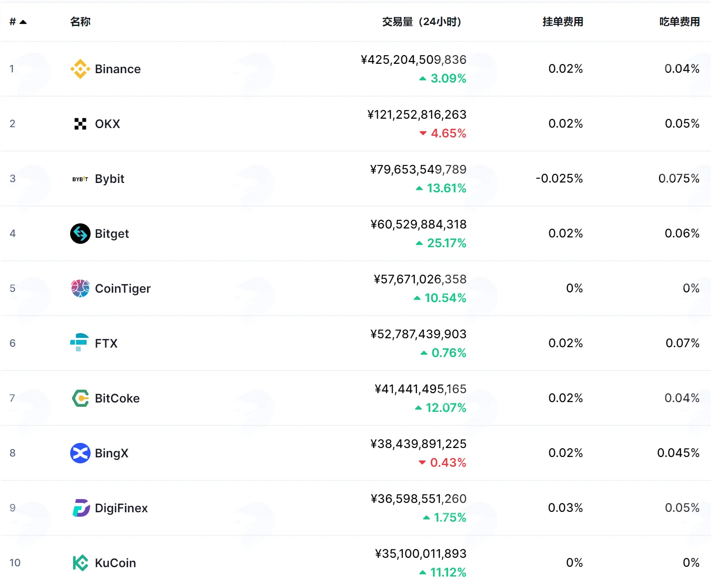Sort by 吃单费用 column header
The width and height of the screenshot is (711, 588).
tap(680, 22)
